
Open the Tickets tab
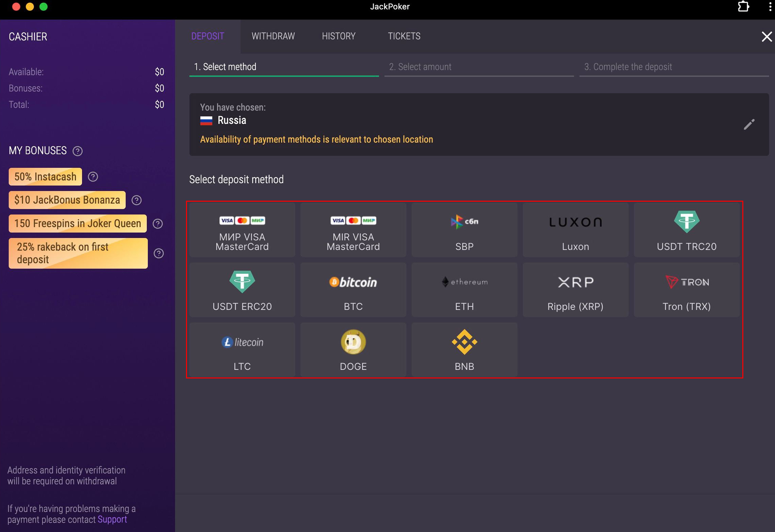point(404,36)
